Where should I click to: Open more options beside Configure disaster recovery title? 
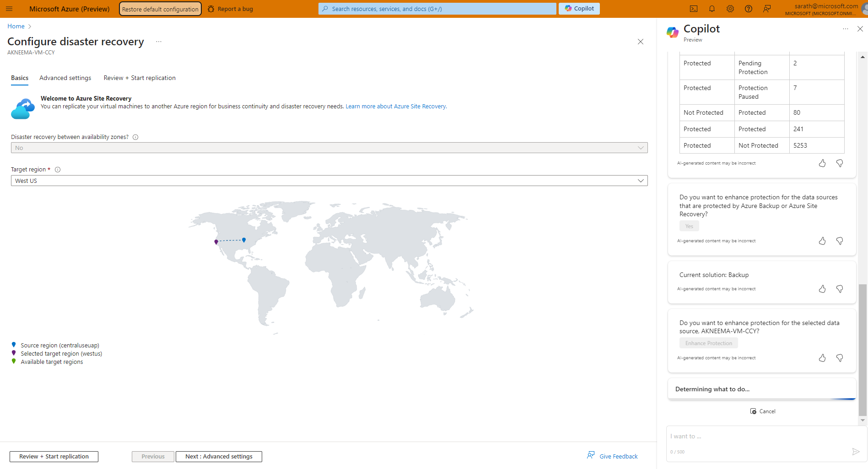pyautogui.click(x=159, y=42)
